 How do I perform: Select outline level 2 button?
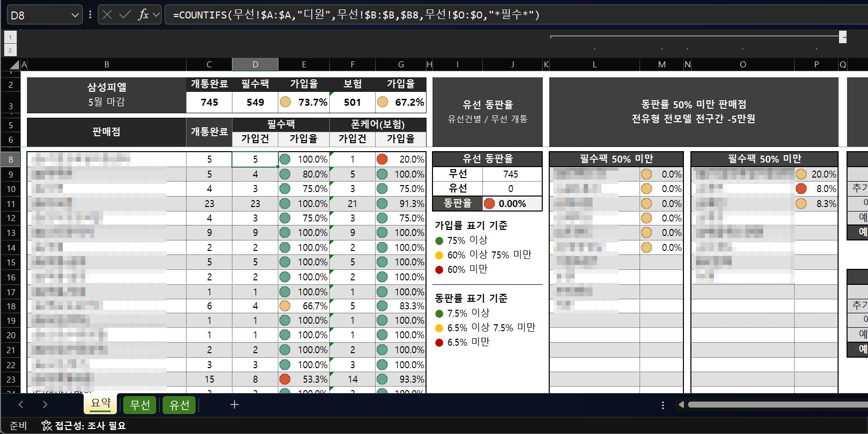pos(10,50)
